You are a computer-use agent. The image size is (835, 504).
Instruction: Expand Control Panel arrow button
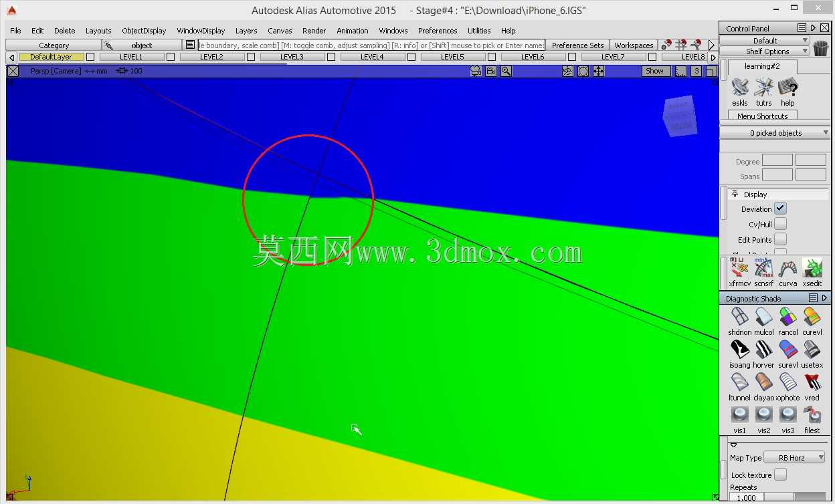pyautogui.click(x=813, y=28)
